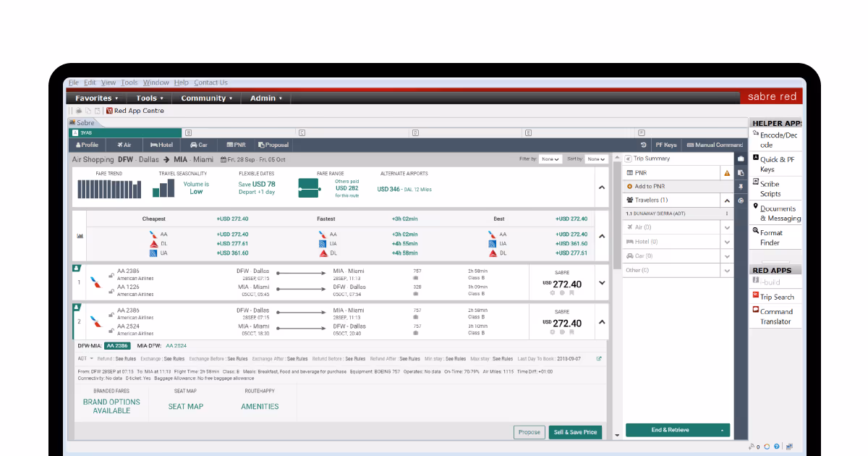Viewport: 868px width, 456px height.
Task: Open the ADT passenger type dropdown
Action: point(85,358)
